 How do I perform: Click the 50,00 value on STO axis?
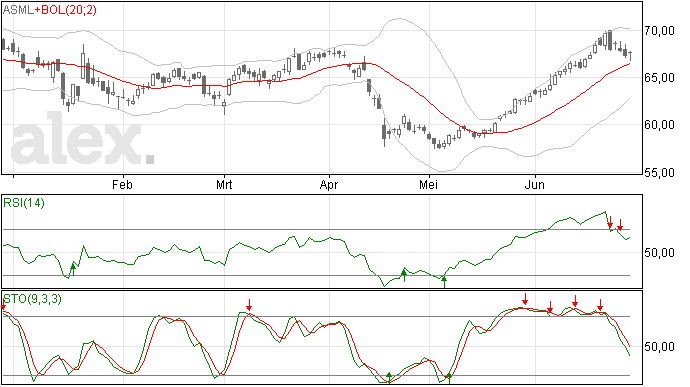[x=659, y=347]
